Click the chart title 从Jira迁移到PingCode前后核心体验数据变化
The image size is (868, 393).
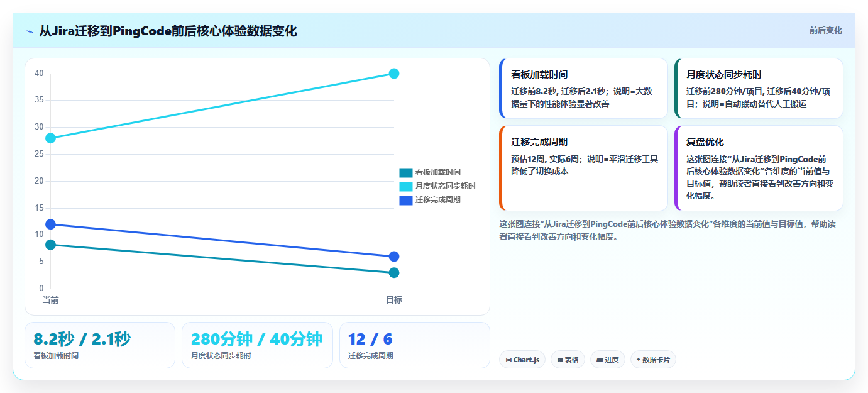pyautogui.click(x=168, y=31)
